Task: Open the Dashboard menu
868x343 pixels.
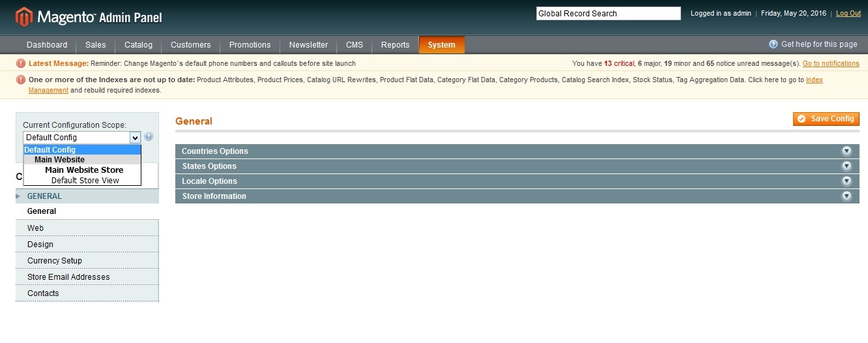Action: 47,45
